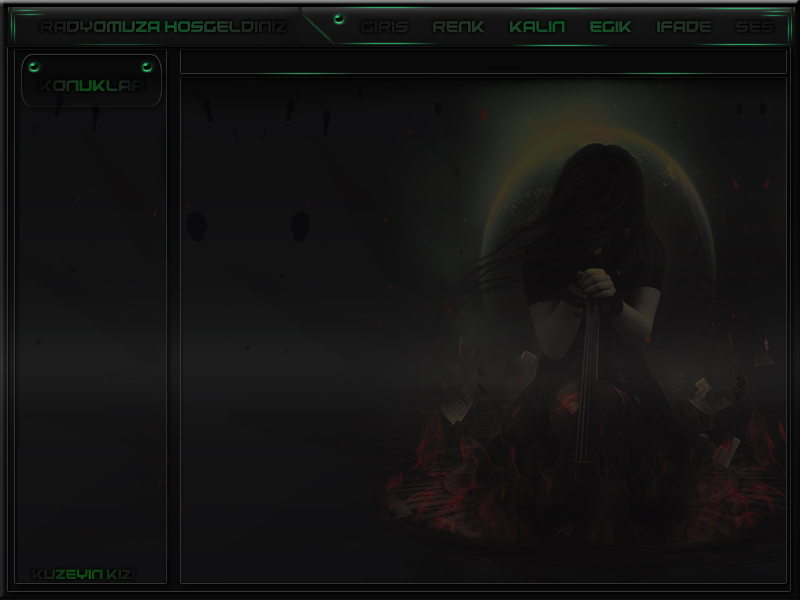This screenshot has height=600, width=800.
Task: Open the RENK color picker option
Action: tap(458, 27)
